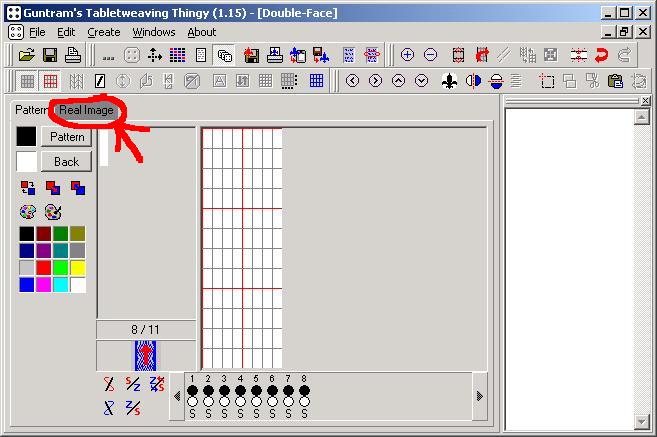Toggle the overlapping cards toolbar button
Image resolution: width=657 pixels, height=437 pixels.
224,55
